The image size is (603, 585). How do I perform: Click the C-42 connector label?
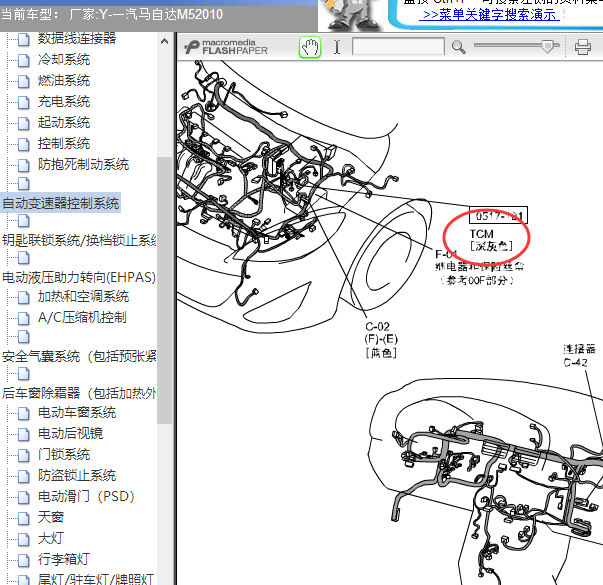click(575, 362)
